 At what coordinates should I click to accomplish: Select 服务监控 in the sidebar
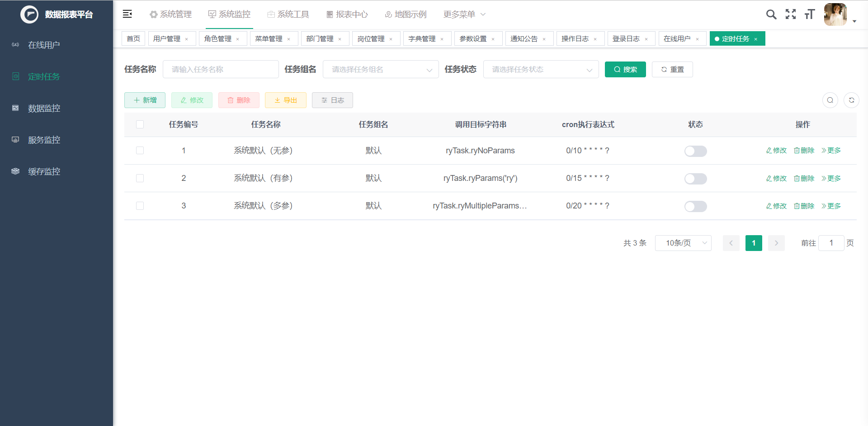coord(43,140)
